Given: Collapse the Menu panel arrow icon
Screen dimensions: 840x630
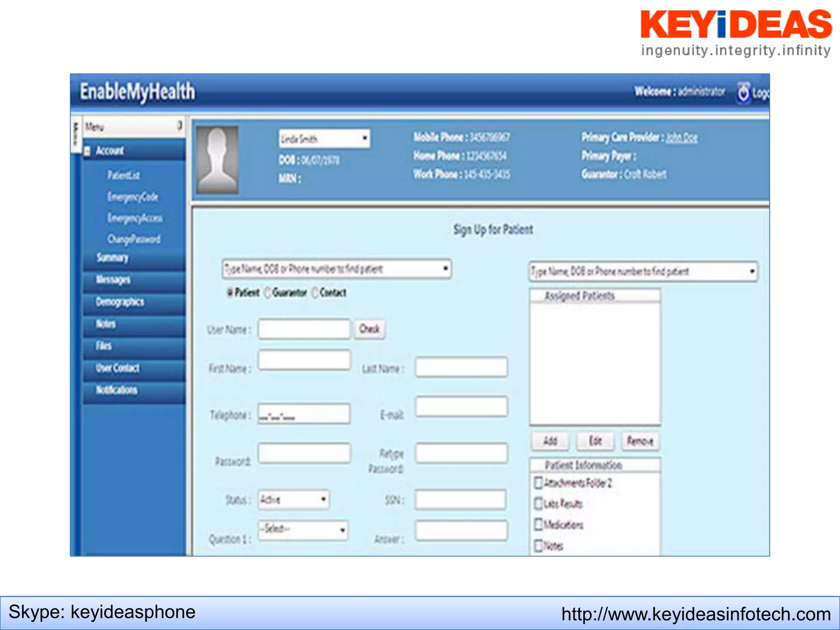Looking at the screenshot, I should point(180,125).
